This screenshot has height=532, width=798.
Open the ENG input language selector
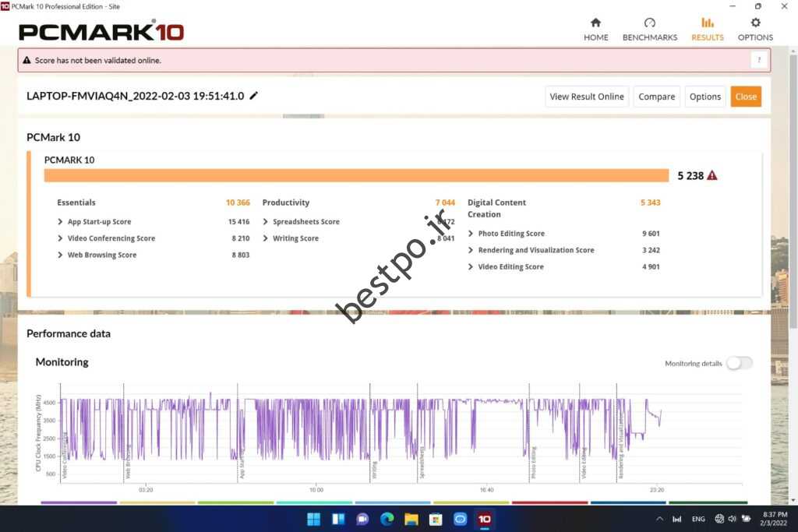pyautogui.click(x=698, y=519)
